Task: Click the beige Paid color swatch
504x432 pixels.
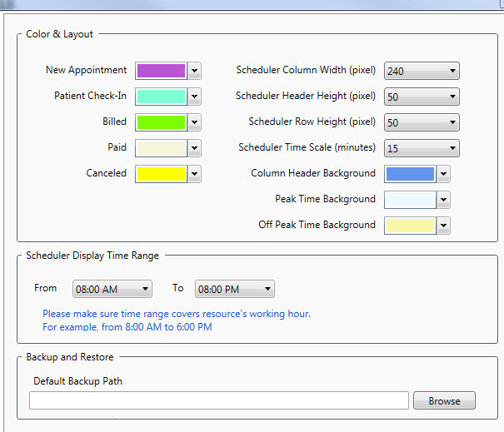Action: click(x=161, y=148)
